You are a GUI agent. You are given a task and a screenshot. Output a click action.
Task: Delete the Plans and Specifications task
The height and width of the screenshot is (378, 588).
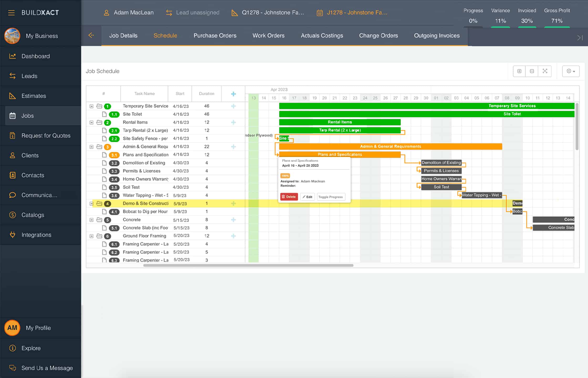click(x=289, y=197)
